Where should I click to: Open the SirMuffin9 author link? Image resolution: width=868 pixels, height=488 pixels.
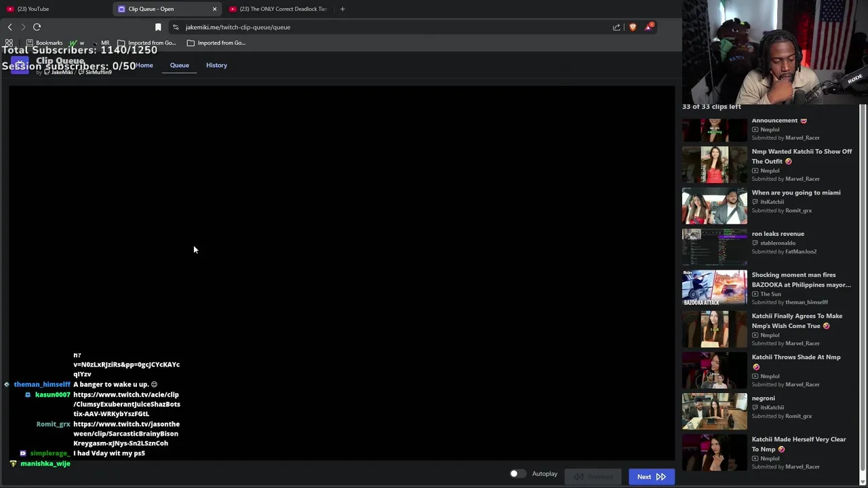tap(96, 73)
